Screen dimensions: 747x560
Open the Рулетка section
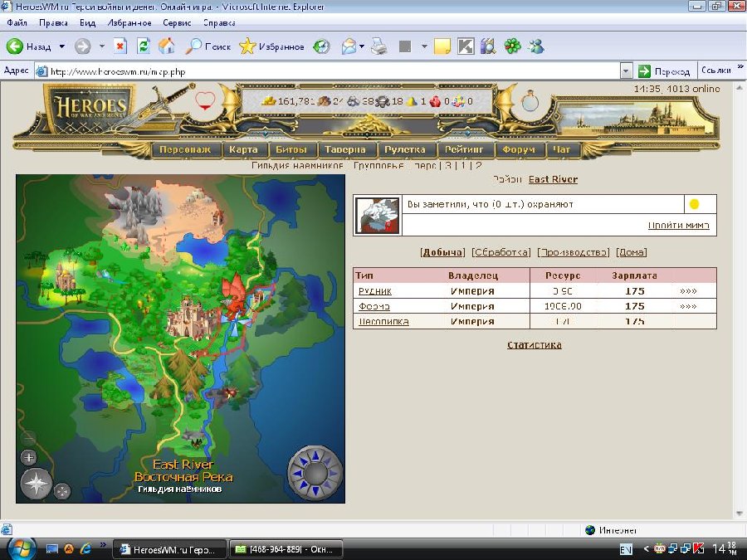click(405, 149)
